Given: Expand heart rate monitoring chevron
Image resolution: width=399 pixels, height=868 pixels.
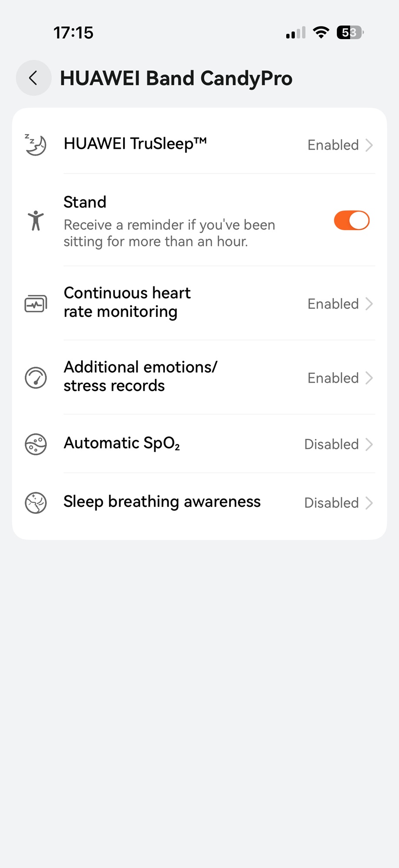Looking at the screenshot, I should [x=369, y=304].
